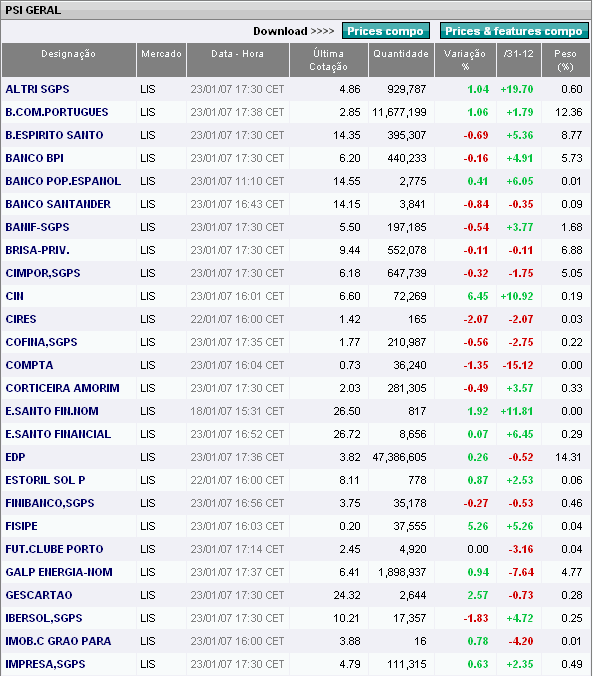Click the PSI GERAL title bar text
Image resolution: width=593 pixels, height=676 pixels.
[x=33, y=10]
